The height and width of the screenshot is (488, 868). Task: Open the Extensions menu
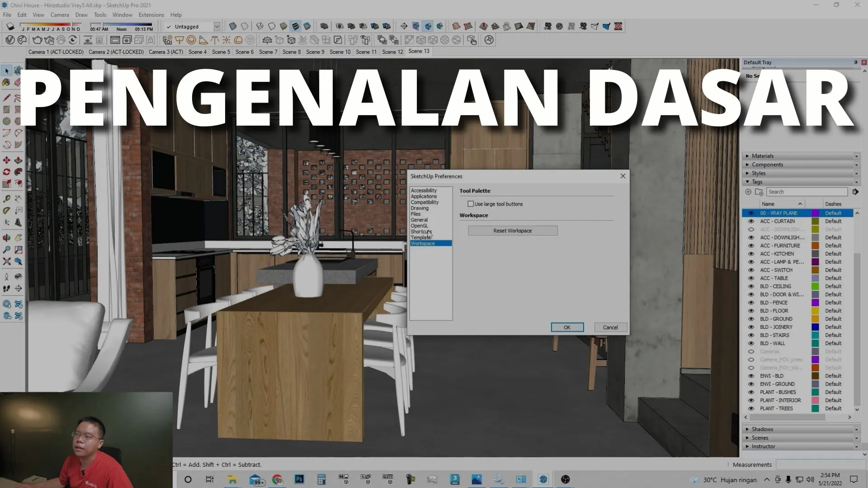point(151,15)
